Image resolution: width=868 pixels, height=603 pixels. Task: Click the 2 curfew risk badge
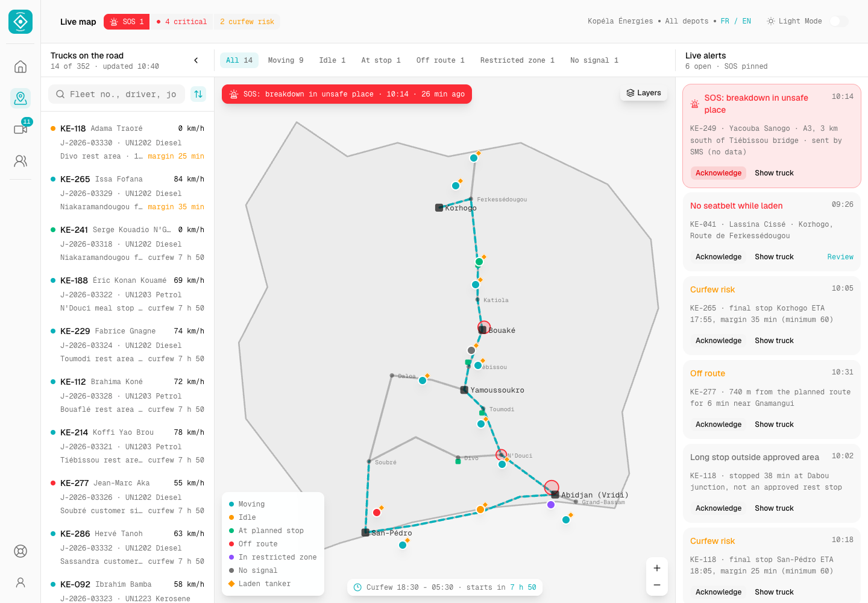pyautogui.click(x=247, y=22)
